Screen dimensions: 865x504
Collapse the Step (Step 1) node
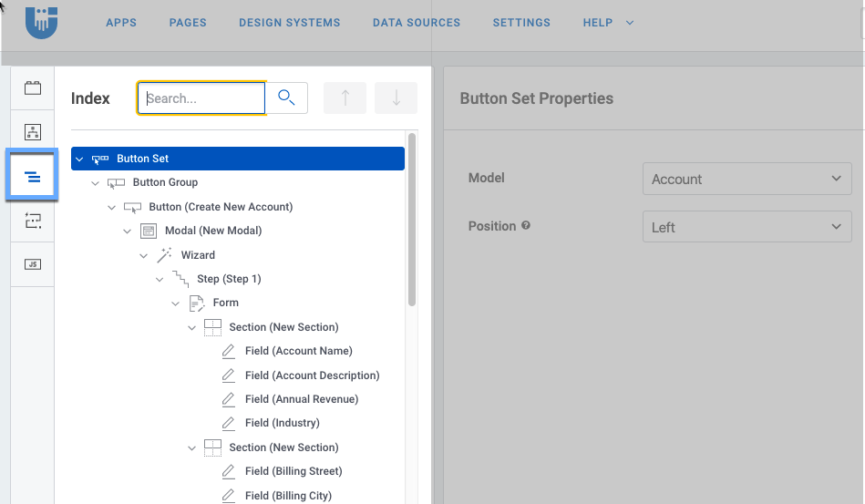[160, 279]
